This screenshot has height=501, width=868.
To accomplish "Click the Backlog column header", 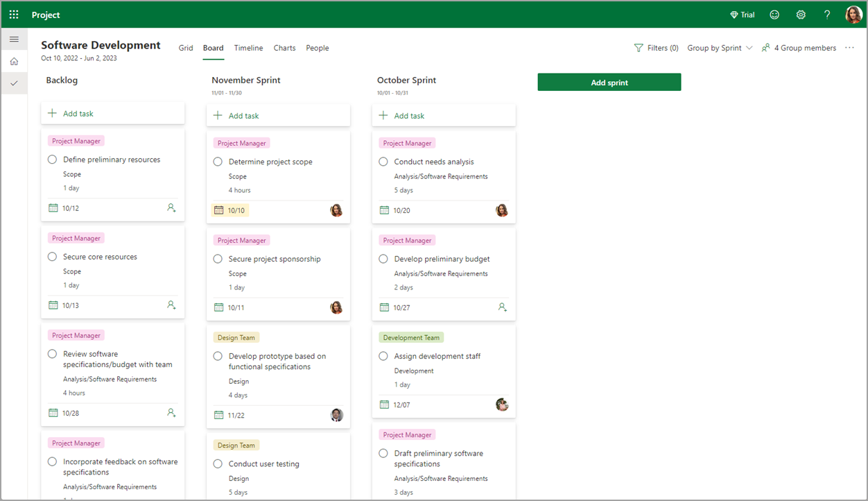I will click(x=62, y=80).
